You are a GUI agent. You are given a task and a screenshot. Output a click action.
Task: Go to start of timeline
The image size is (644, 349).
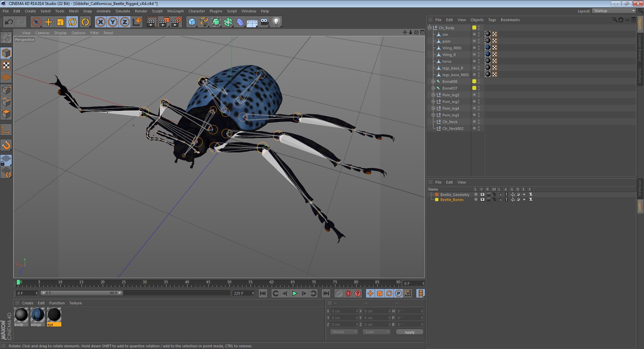[x=263, y=293]
